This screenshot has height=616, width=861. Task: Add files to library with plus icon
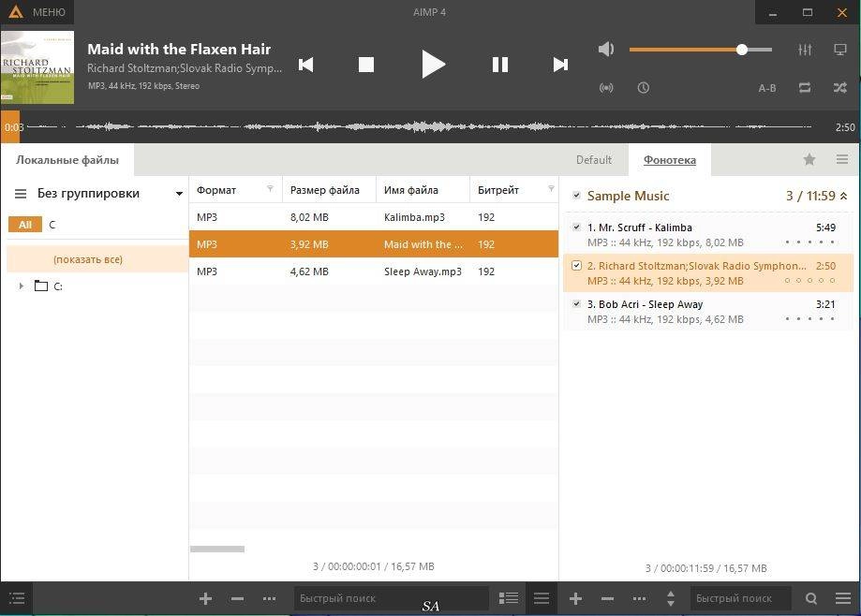[205, 598]
